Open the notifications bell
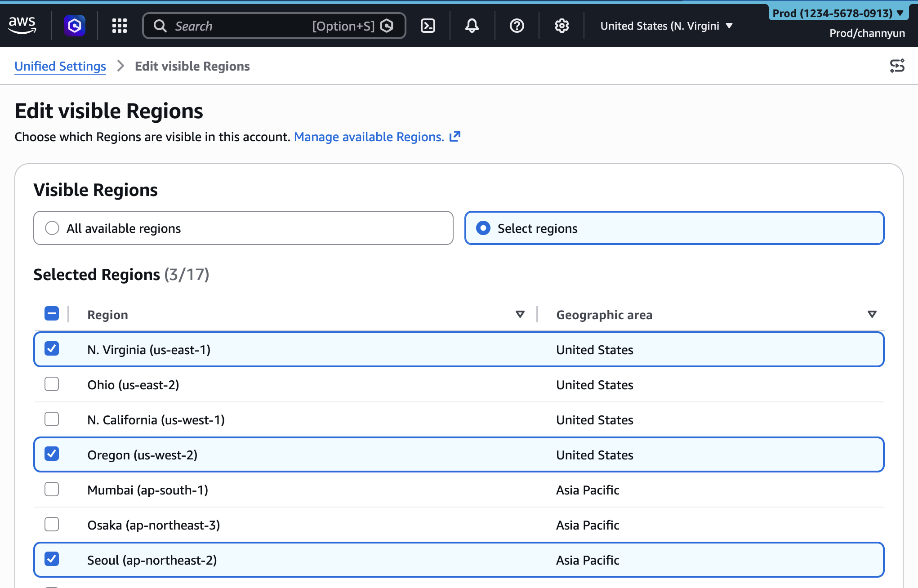The height and width of the screenshot is (588, 918). 472,26
